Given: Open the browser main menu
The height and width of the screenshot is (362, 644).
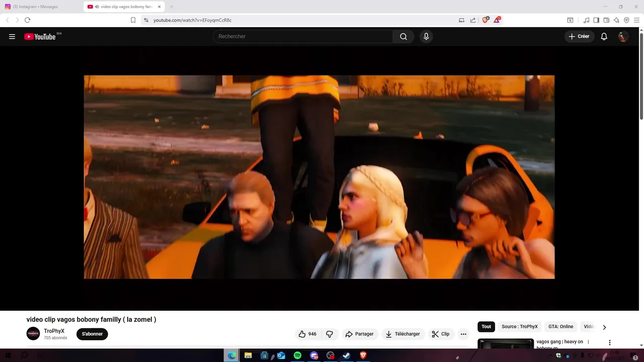Looking at the screenshot, I should coord(636,20).
